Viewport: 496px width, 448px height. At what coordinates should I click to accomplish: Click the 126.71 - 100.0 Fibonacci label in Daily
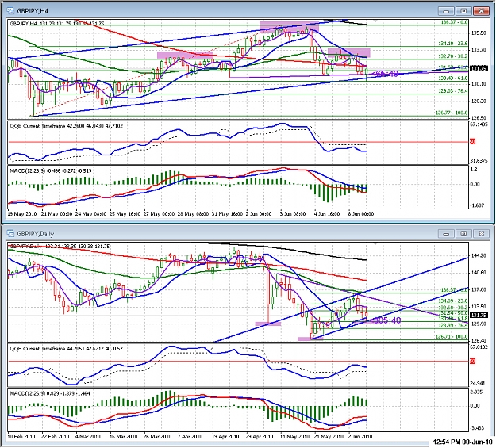click(452, 337)
